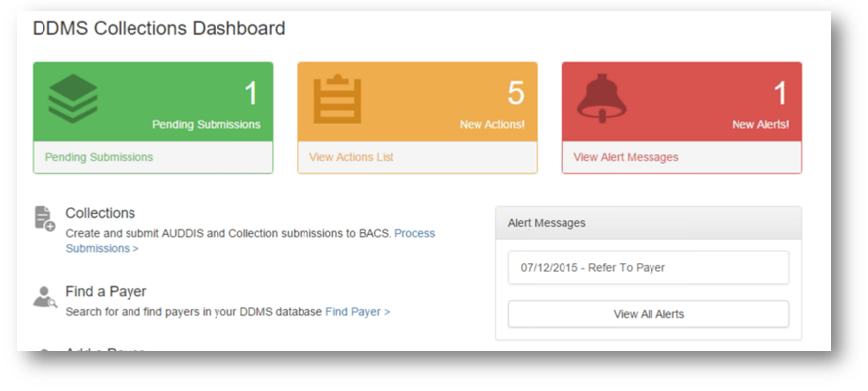Image resolution: width=868 pixels, height=391 pixels.
Task: Open the View Alert Messages link
Action: [x=626, y=157]
